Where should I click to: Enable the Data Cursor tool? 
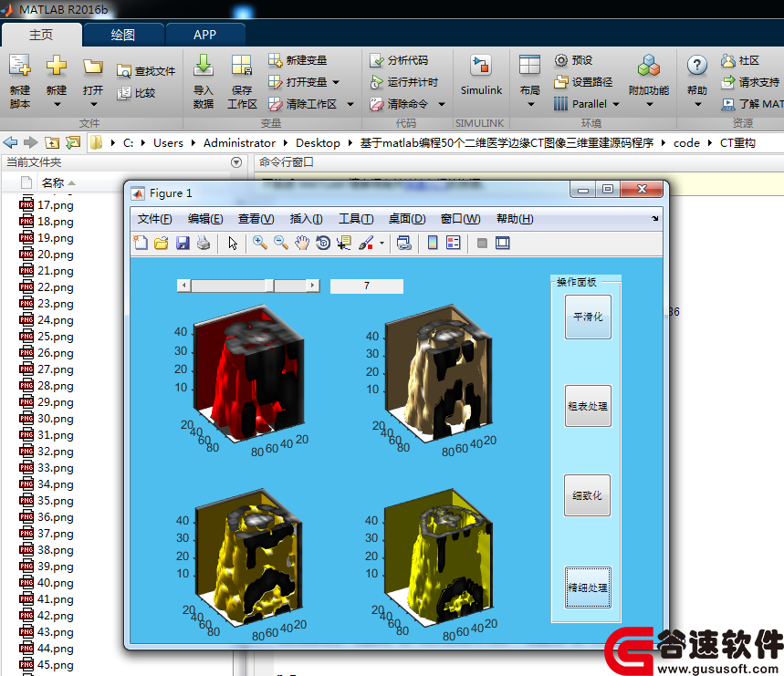point(344,243)
